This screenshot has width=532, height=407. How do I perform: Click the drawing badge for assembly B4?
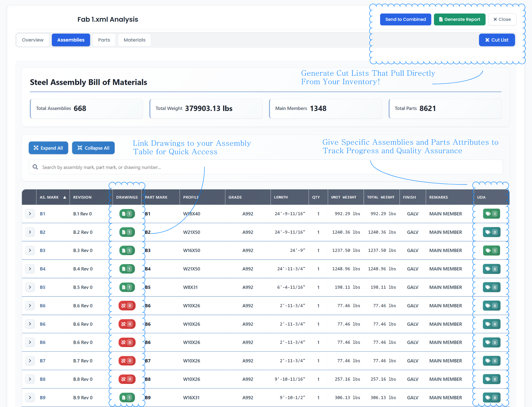tap(127, 269)
